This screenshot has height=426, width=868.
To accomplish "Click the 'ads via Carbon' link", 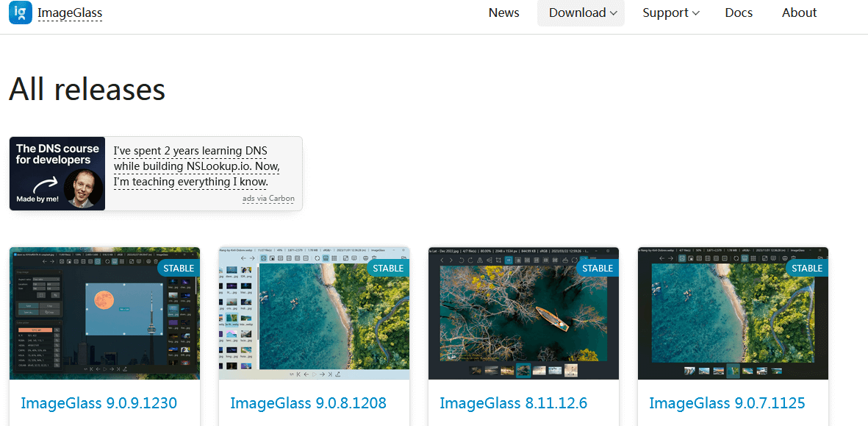I will pos(268,199).
